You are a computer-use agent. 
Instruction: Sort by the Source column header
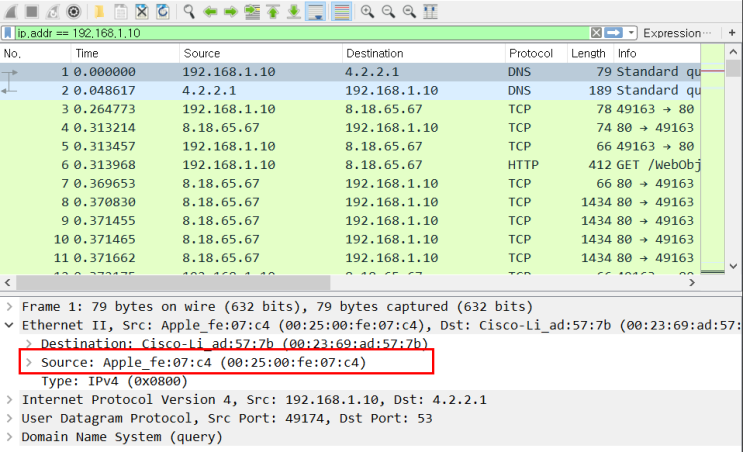pyautogui.click(x=261, y=54)
